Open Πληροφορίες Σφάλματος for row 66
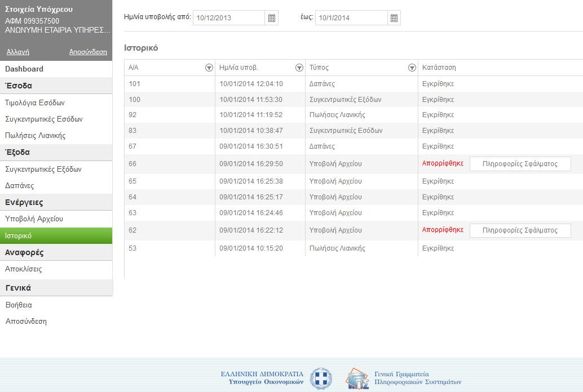Viewport: 583px width, 392px height. click(520, 164)
